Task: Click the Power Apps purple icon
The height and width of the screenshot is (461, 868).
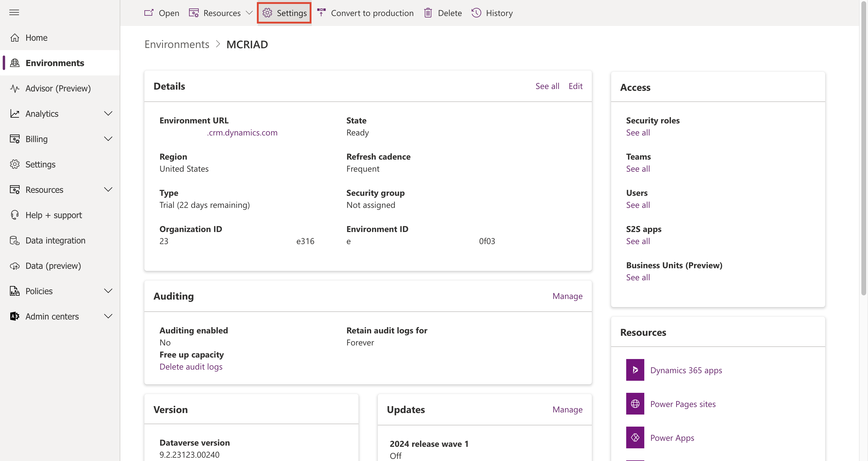Action: coord(635,437)
